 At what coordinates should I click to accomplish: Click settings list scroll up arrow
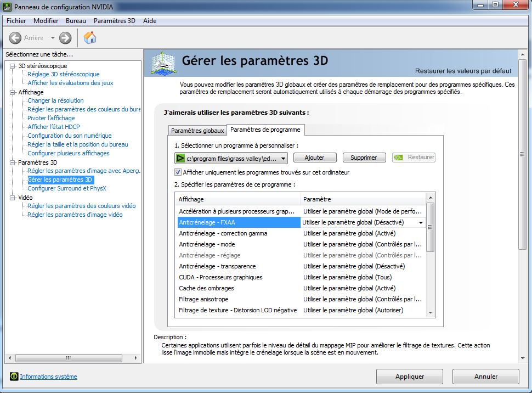pyautogui.click(x=430, y=198)
